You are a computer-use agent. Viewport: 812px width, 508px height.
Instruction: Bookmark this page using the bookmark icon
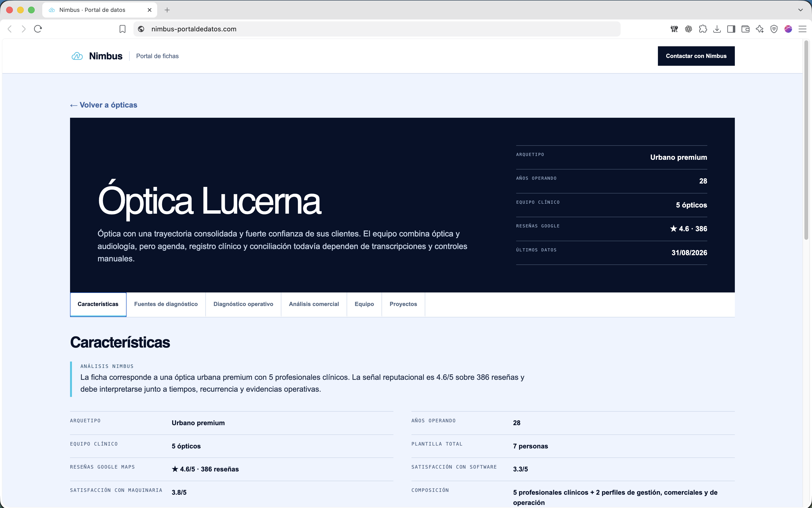123,29
